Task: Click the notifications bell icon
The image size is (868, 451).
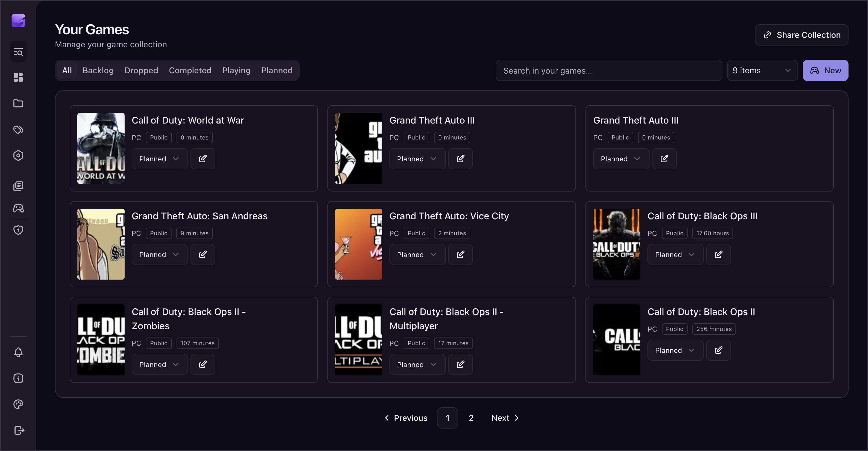Action: coord(18,352)
